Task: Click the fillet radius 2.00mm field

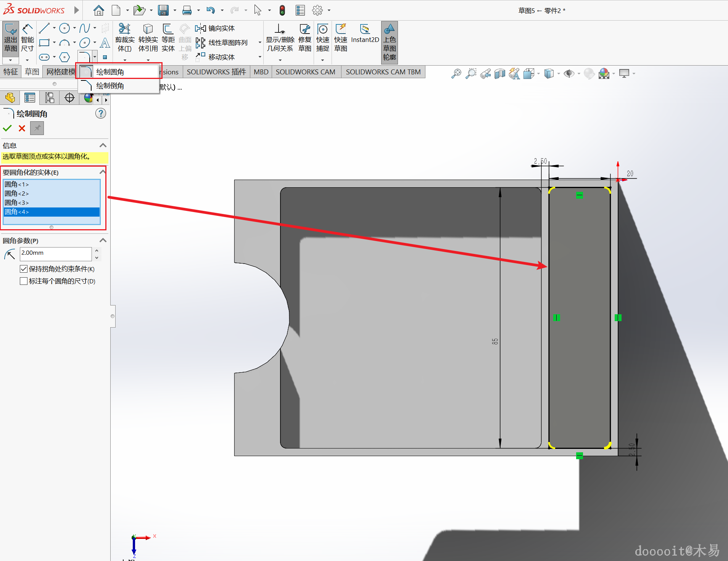Action: tap(56, 253)
